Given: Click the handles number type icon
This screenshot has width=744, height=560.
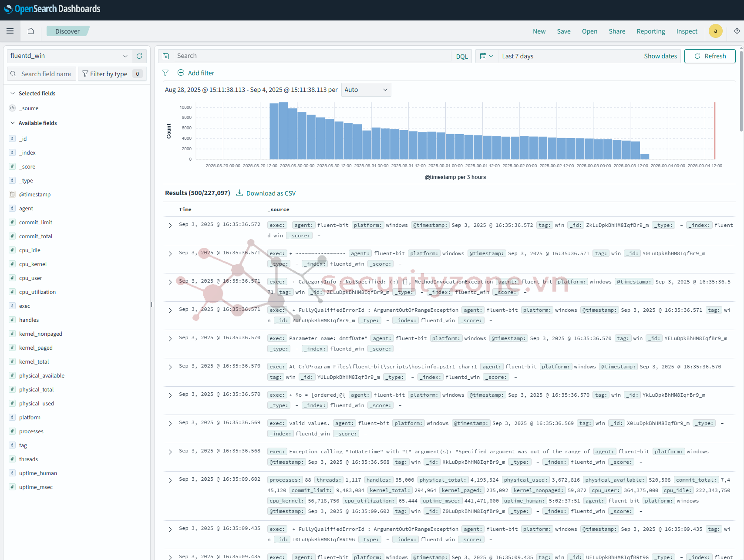Looking at the screenshot, I should [x=12, y=320].
